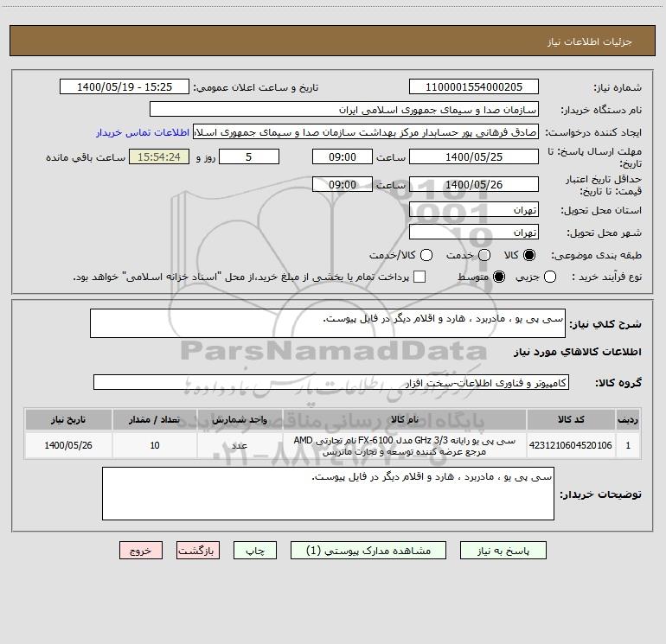This screenshot has height=644, width=666.
Task: Click product code 4231210604520106 cell
Action: tap(571, 445)
